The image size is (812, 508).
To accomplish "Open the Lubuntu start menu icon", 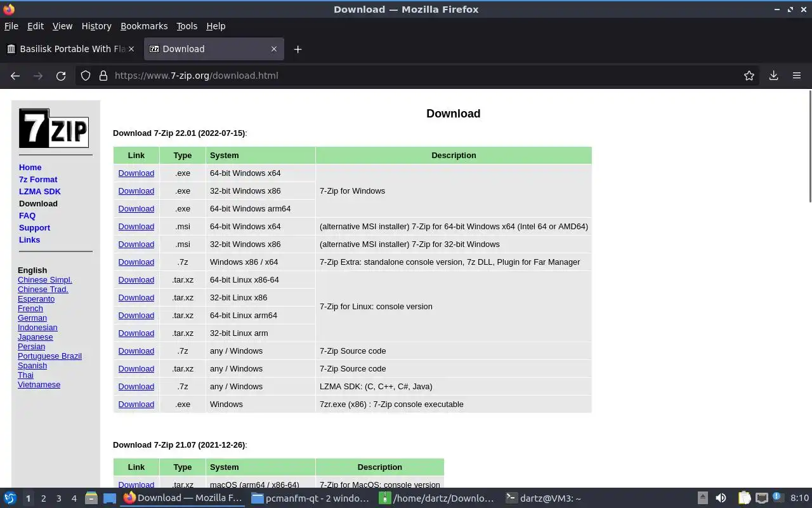I will [x=10, y=498].
